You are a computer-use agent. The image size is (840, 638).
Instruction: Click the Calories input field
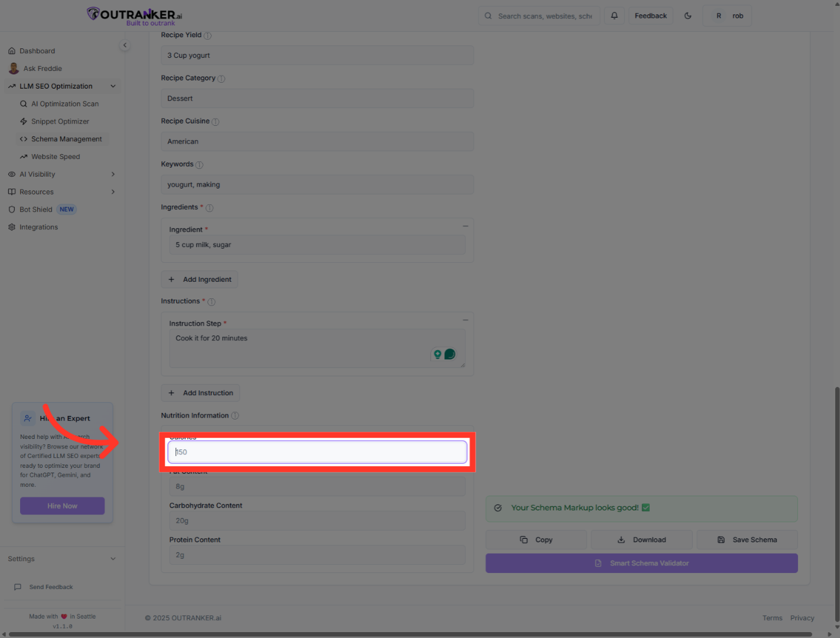point(317,453)
